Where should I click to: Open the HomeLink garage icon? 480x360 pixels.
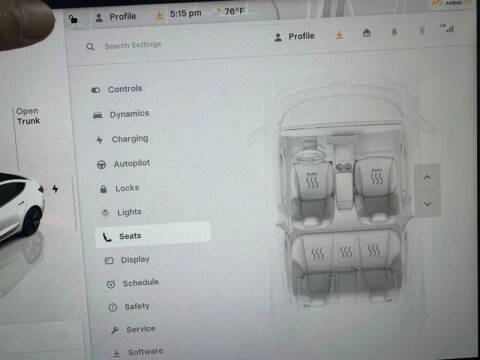click(x=367, y=33)
